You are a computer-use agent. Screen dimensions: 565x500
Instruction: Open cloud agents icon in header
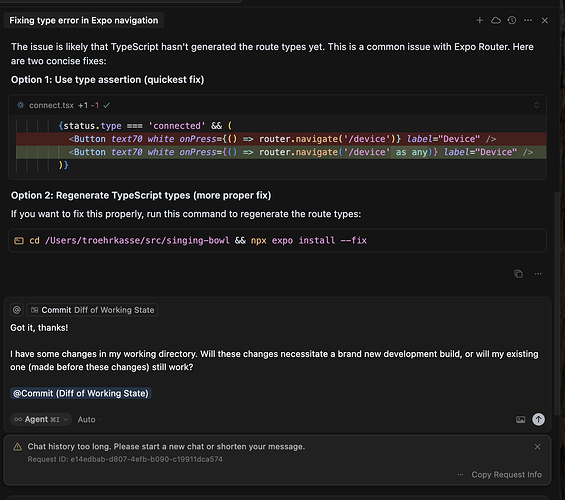point(496,21)
